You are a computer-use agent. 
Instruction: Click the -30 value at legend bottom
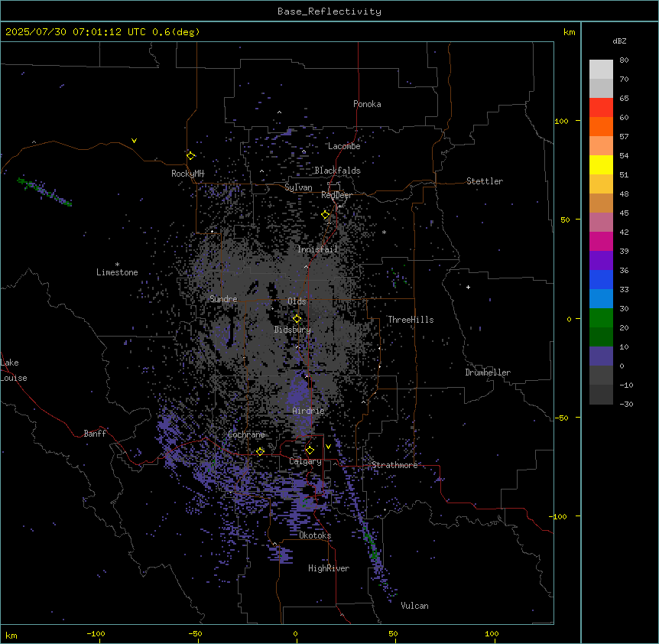(626, 405)
